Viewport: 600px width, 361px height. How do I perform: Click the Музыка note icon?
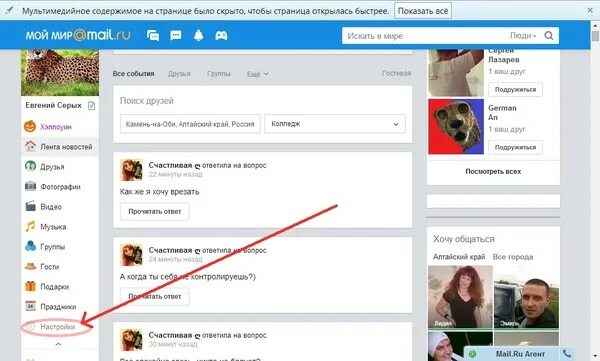tap(30, 226)
